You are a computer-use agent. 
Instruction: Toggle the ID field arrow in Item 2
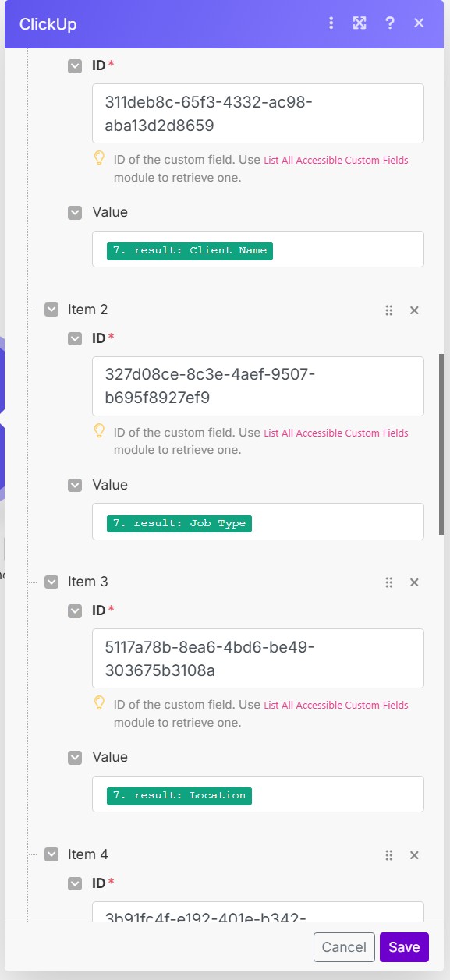click(x=75, y=338)
